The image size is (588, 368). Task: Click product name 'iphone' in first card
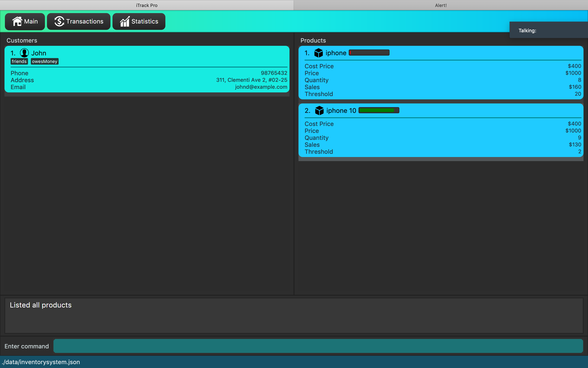click(x=336, y=53)
